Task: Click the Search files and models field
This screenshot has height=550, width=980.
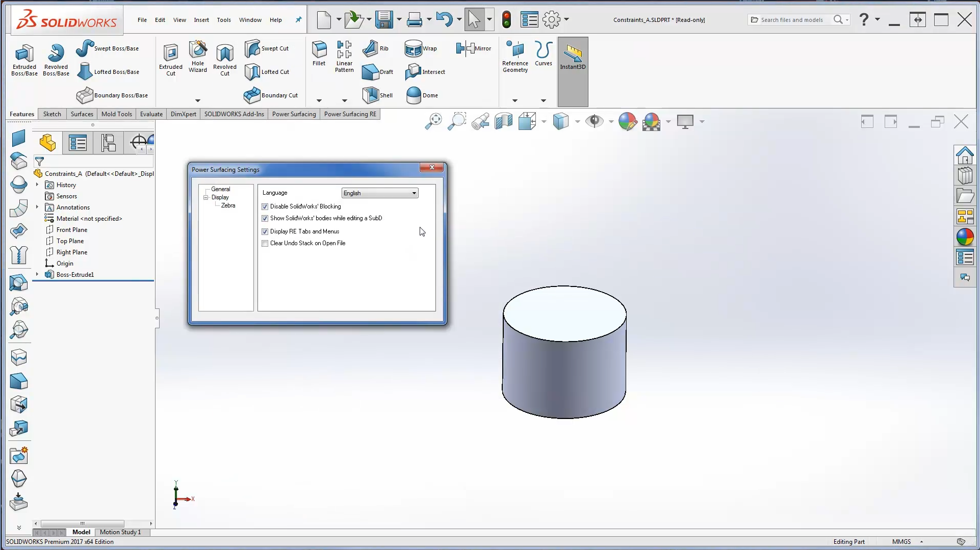Action: tap(791, 20)
